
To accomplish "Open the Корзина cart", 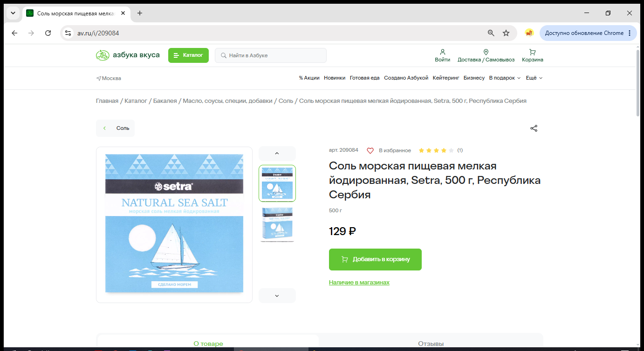I will 533,55.
